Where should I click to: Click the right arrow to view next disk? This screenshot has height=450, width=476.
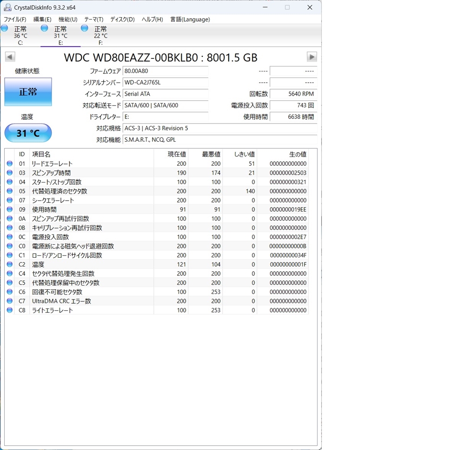tap(311, 57)
